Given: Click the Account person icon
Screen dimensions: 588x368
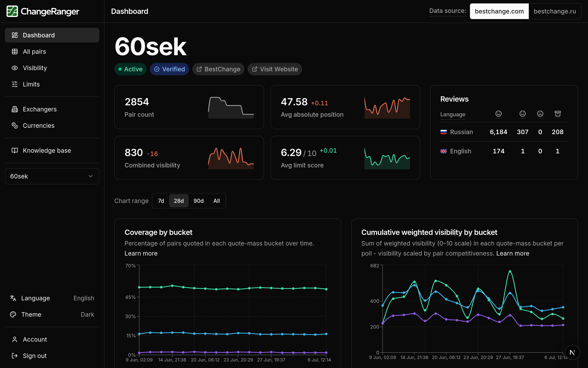Looking at the screenshot, I should [14, 339].
